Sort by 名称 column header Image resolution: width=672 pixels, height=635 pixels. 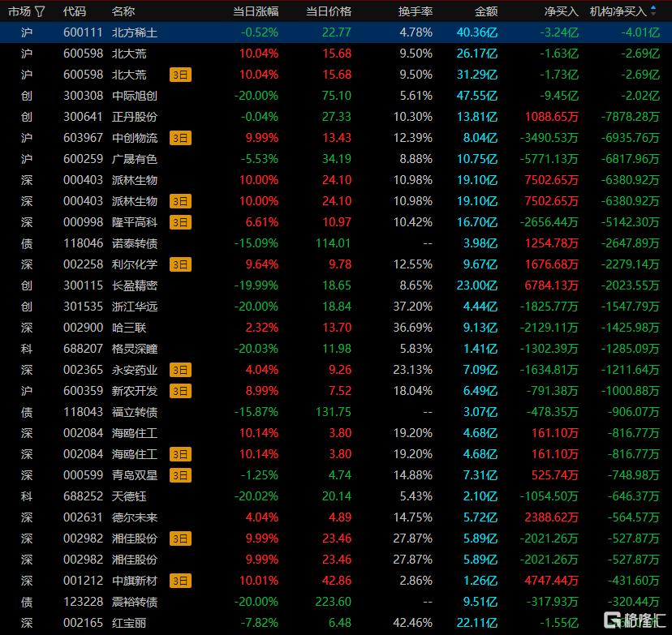point(123,11)
